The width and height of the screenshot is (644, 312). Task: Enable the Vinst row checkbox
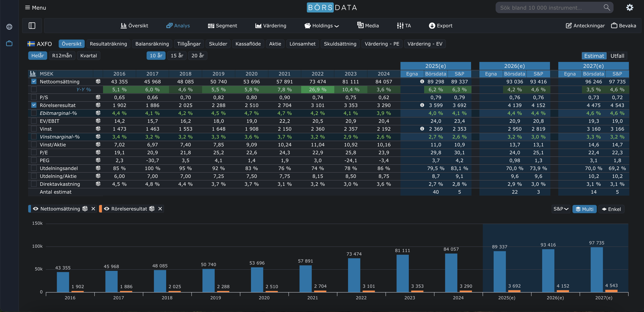[34, 129]
